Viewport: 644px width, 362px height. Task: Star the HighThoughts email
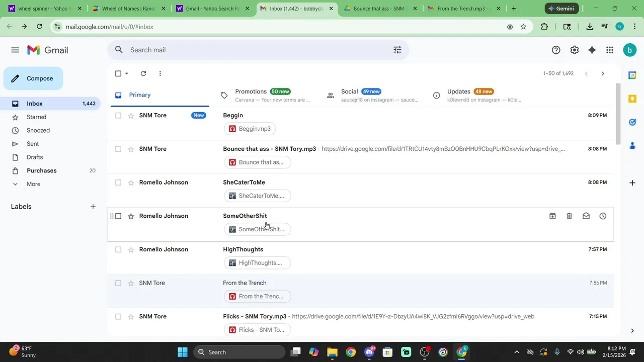tap(131, 249)
